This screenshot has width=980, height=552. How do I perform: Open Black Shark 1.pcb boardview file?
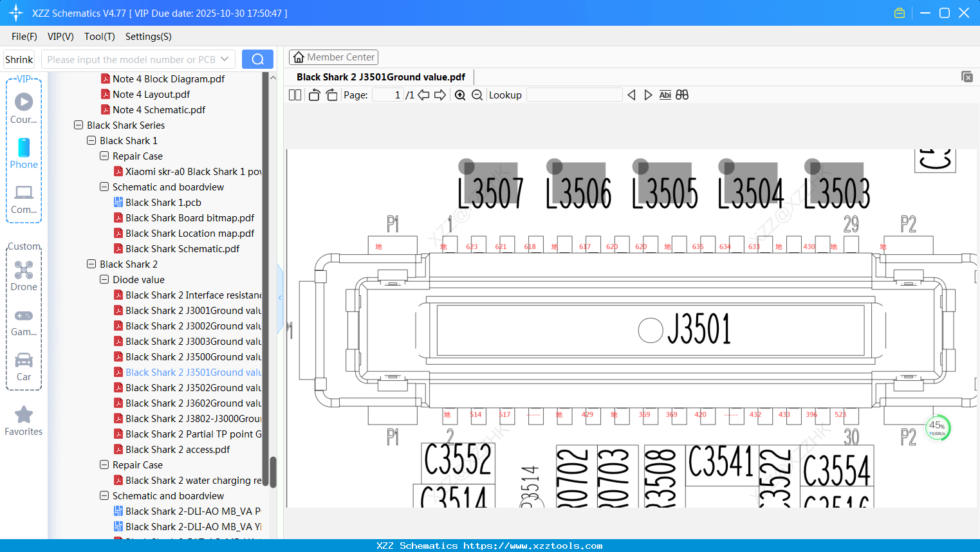163,203
